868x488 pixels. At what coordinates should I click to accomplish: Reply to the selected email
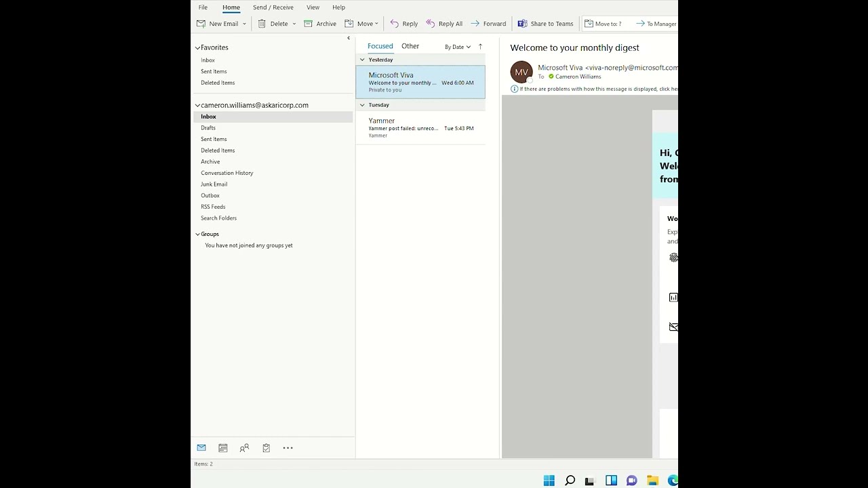tap(403, 24)
